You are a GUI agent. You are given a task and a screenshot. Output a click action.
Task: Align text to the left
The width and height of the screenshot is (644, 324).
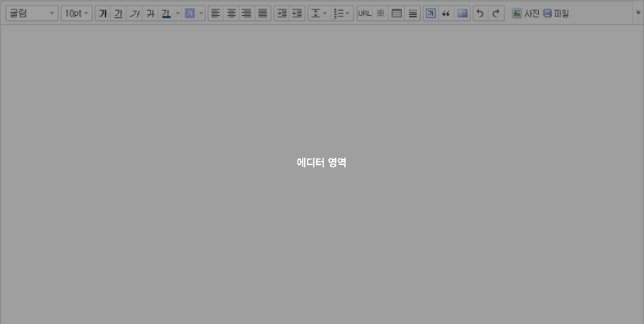tap(215, 13)
